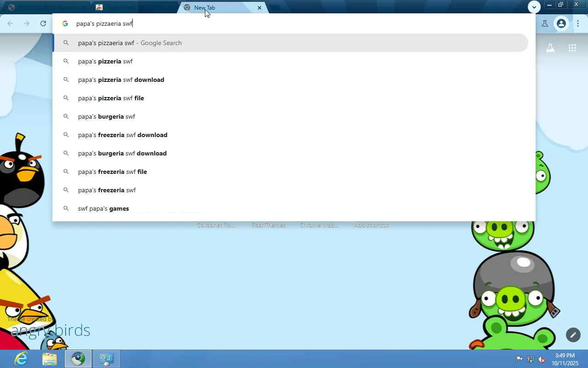Open Action Center flag in system tray

(519, 359)
